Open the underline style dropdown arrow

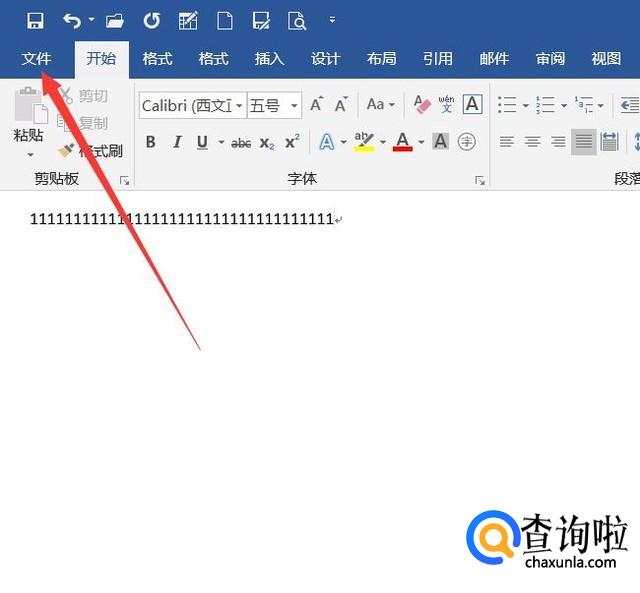click(221, 142)
